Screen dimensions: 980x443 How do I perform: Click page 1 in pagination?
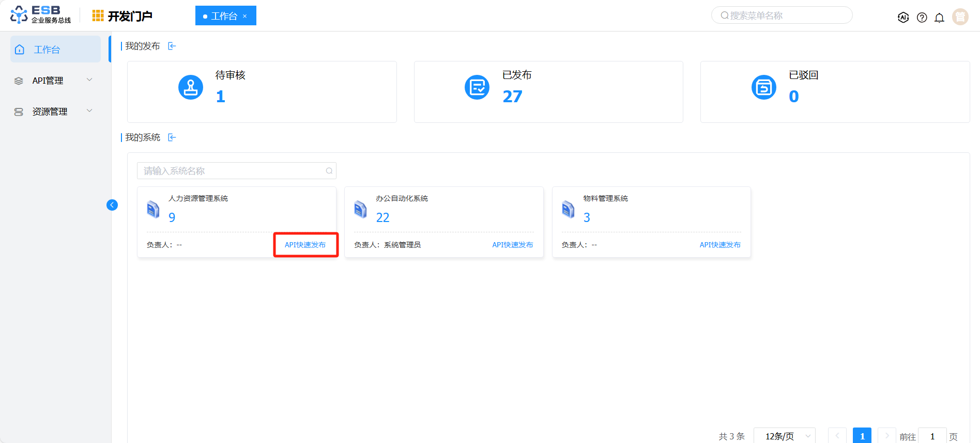pyautogui.click(x=862, y=436)
